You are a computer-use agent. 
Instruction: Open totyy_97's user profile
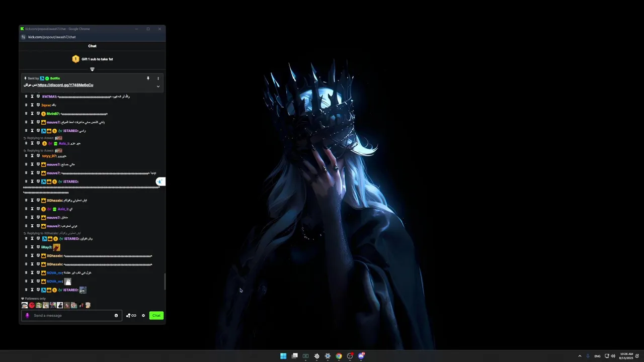click(x=49, y=156)
